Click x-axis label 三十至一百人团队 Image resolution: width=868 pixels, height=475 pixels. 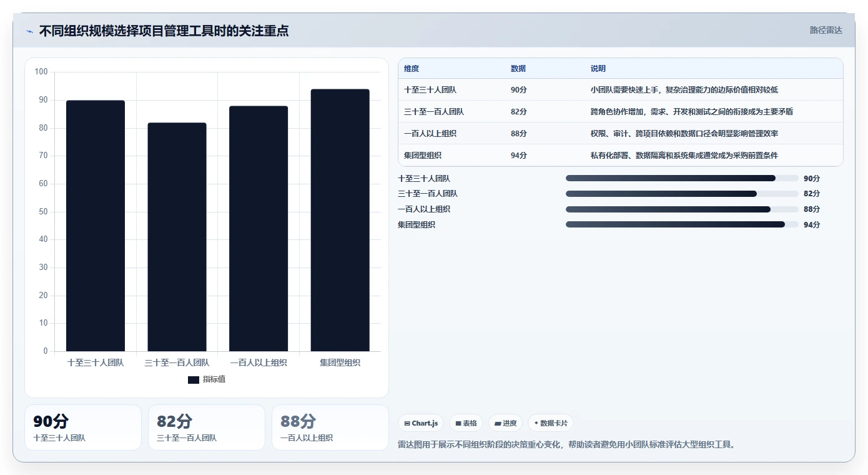(177, 362)
